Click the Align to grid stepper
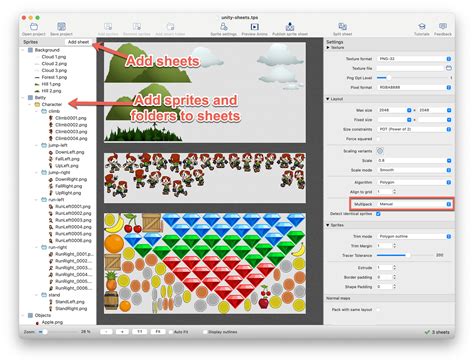 (395, 192)
